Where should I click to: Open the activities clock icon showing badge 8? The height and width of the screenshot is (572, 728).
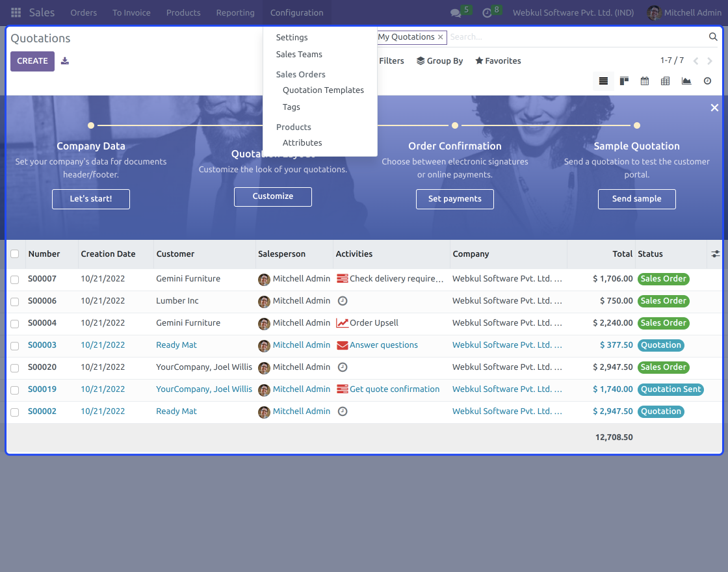[487, 13]
